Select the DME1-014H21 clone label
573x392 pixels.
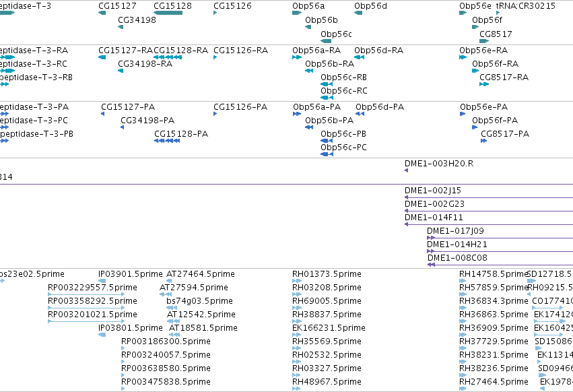coord(457,244)
